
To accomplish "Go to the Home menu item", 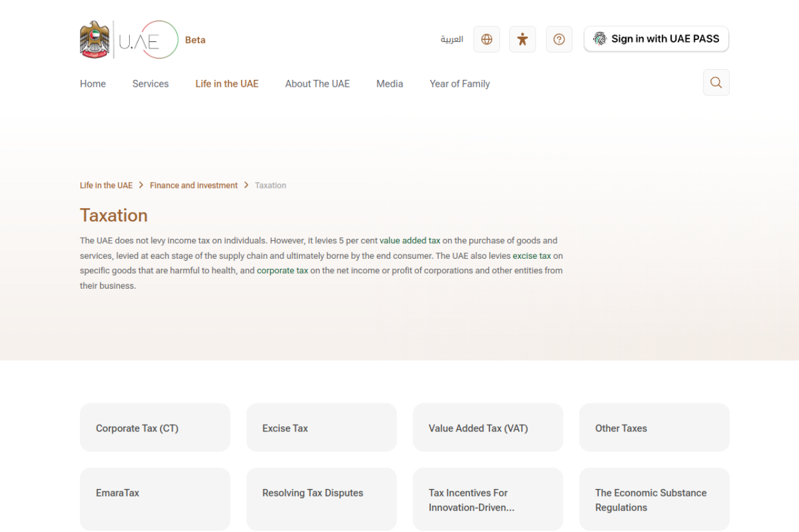I will (x=93, y=84).
